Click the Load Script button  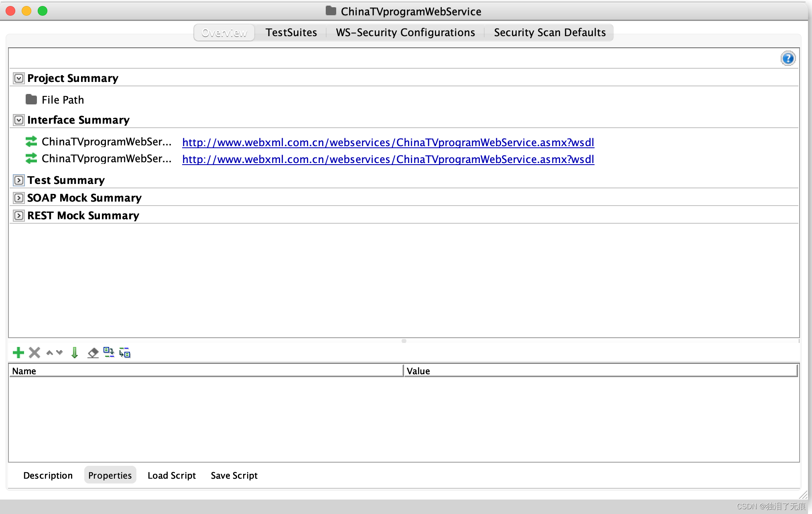pos(172,475)
